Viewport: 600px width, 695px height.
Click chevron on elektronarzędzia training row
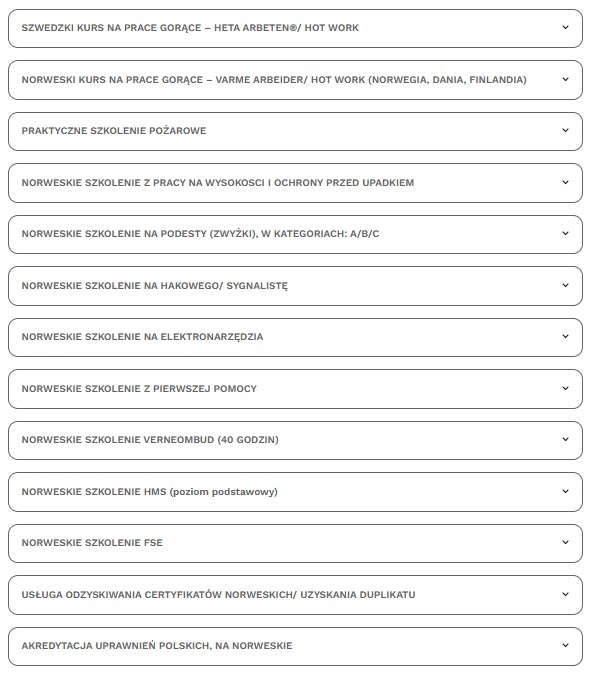[x=565, y=336]
